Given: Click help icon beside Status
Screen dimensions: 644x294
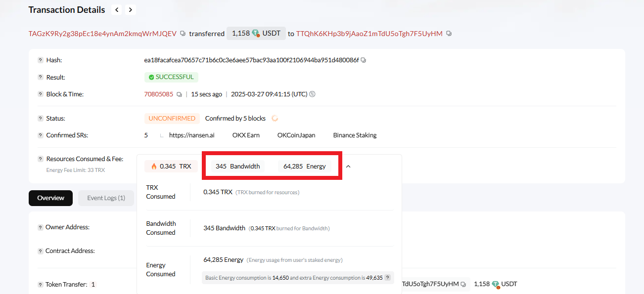Looking at the screenshot, I should [x=41, y=119].
